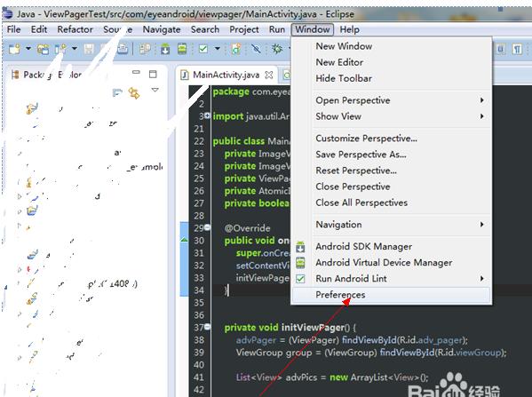Open Android SDK Manager from toolbar

tap(165, 49)
